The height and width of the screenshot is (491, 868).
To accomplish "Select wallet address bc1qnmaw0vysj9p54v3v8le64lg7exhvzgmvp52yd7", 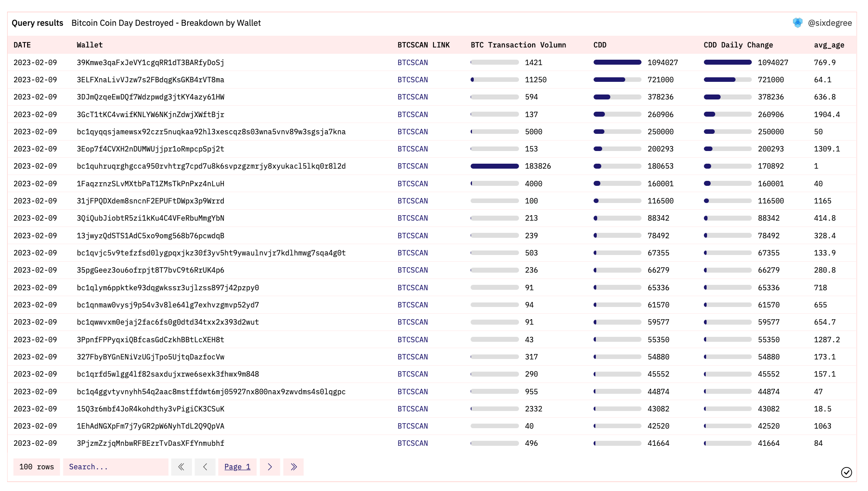I will point(168,305).
